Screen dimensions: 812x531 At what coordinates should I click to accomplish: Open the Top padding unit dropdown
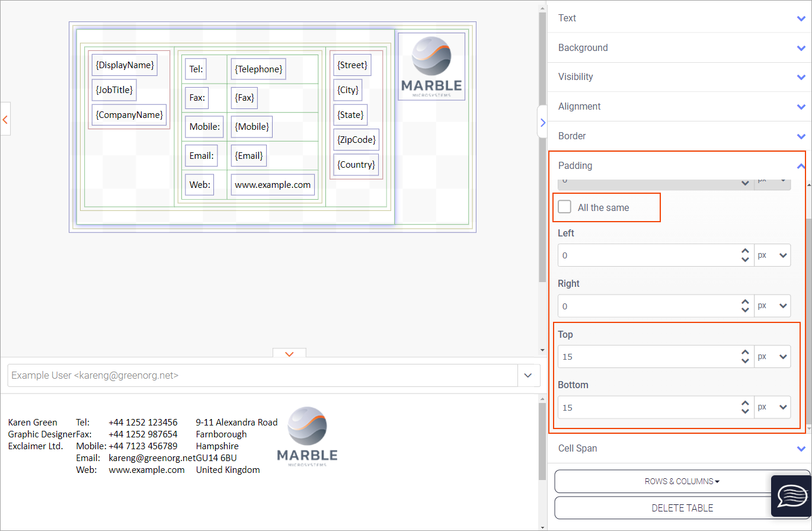pos(772,357)
